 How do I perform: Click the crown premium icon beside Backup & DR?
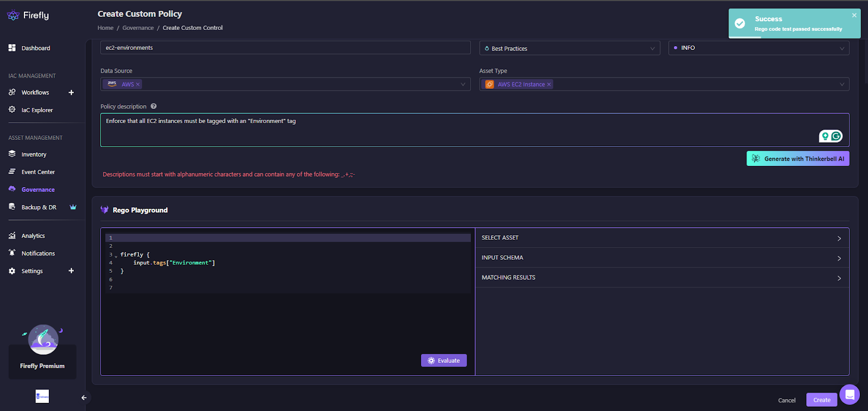(x=73, y=207)
